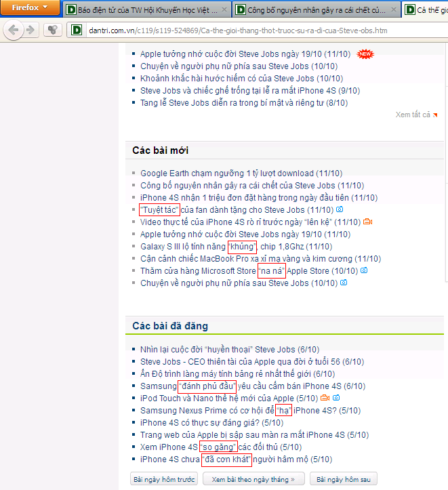Viewport: 448px width, 490px height.
Task: Click the video camera icon beside 'lên kệ' article
Action: point(368,222)
